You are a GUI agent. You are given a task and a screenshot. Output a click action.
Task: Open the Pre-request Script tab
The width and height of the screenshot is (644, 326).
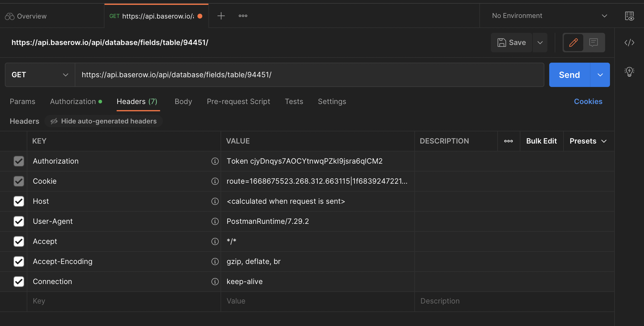point(238,102)
